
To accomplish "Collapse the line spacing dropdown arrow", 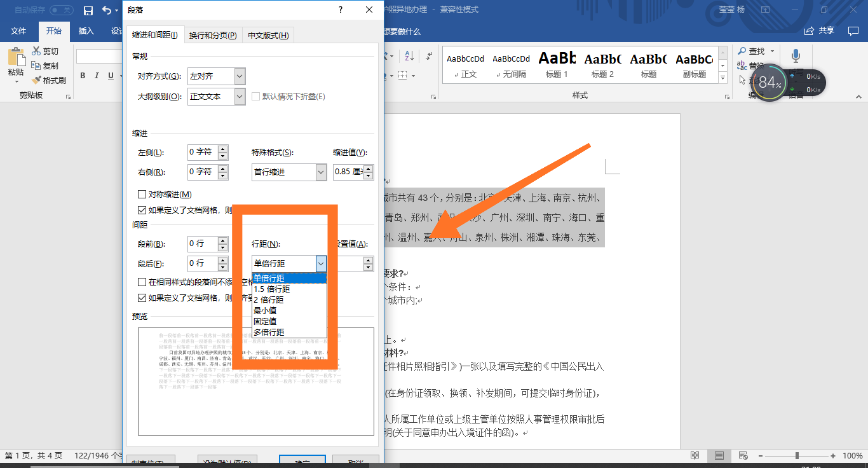I will [x=321, y=263].
